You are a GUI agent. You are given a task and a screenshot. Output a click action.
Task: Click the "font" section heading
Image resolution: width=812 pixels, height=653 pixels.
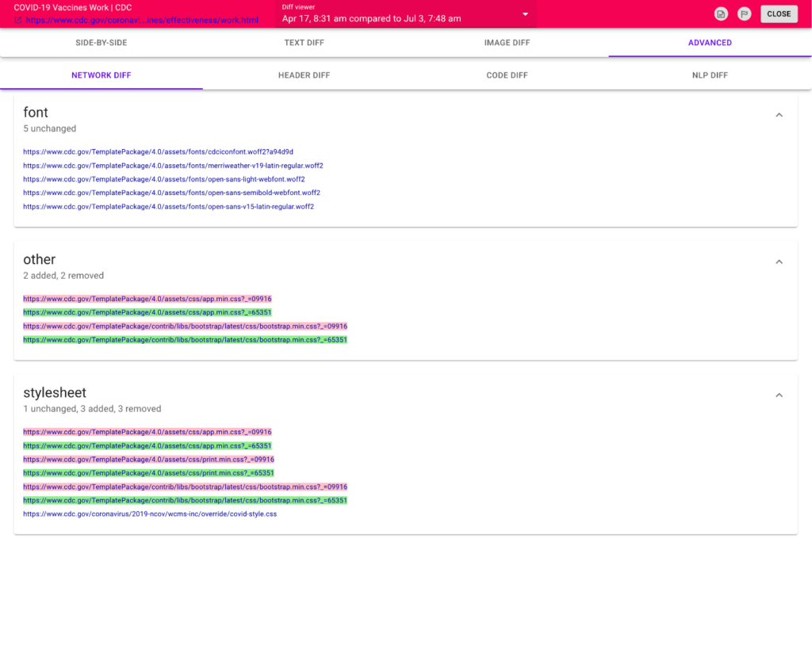[x=36, y=113]
